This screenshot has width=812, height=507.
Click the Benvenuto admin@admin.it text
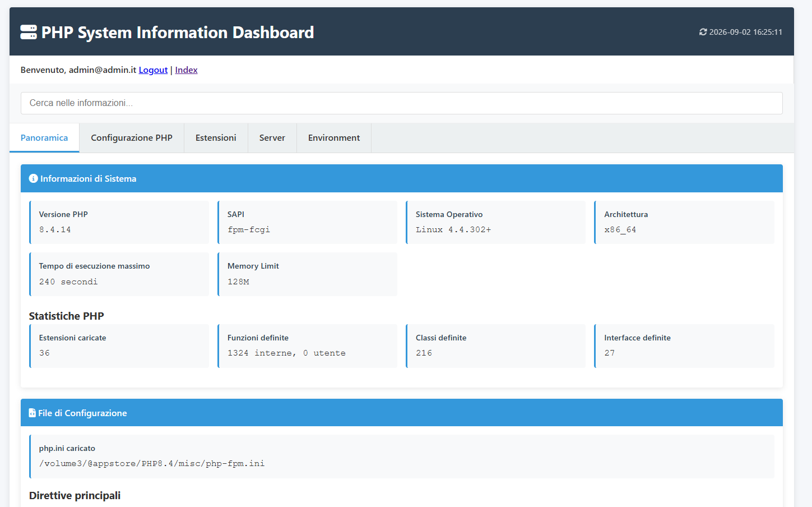pyautogui.click(x=78, y=70)
